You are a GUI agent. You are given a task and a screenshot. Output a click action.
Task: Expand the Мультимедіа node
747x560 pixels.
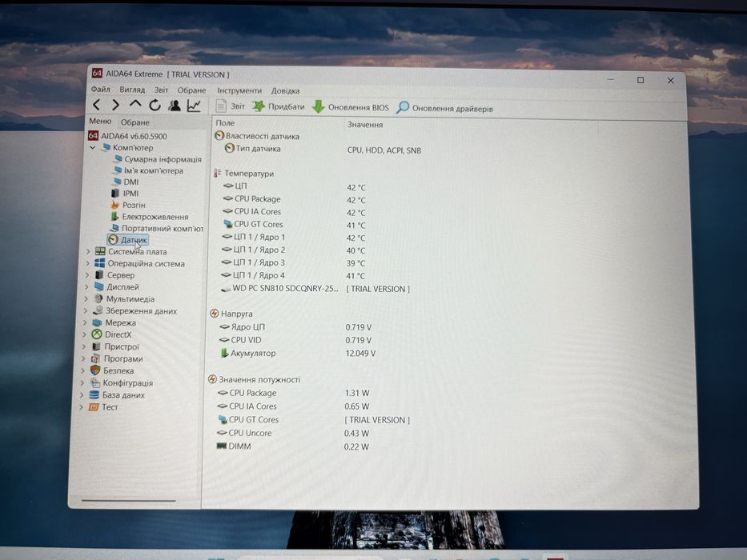[86, 299]
